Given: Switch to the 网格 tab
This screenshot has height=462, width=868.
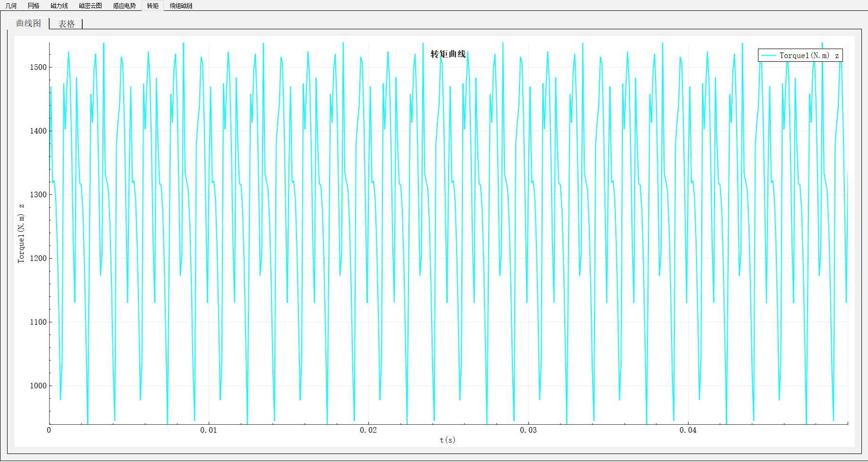Looking at the screenshot, I should pyautogui.click(x=34, y=6).
